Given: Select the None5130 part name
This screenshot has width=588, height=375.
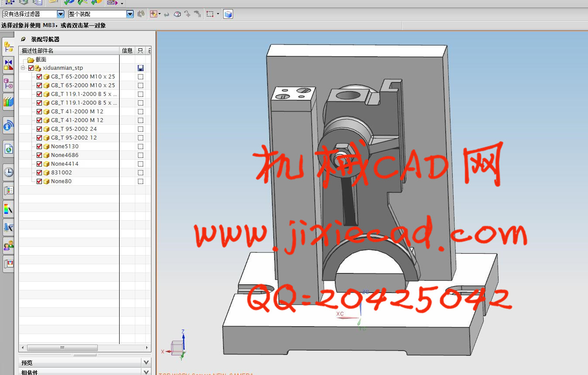Looking at the screenshot, I should point(65,147).
